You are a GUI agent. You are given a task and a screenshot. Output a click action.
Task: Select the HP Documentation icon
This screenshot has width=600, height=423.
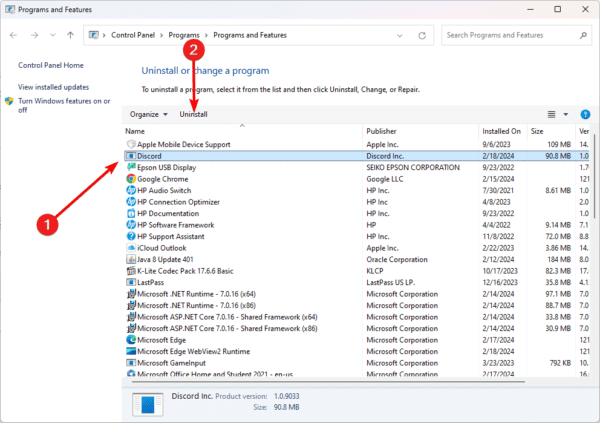pyautogui.click(x=131, y=213)
